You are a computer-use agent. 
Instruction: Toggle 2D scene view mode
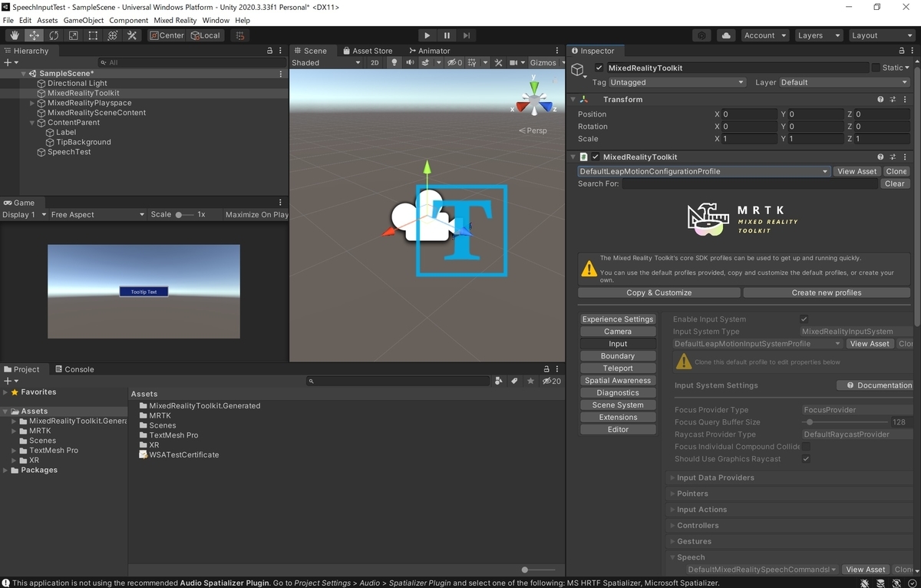click(x=375, y=63)
